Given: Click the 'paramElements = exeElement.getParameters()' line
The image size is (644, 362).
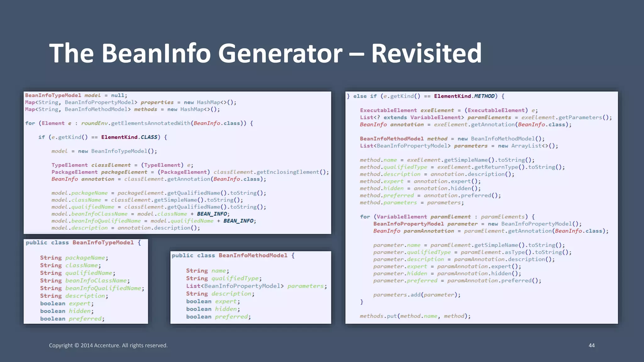Looking at the screenshot, I should point(486,118).
